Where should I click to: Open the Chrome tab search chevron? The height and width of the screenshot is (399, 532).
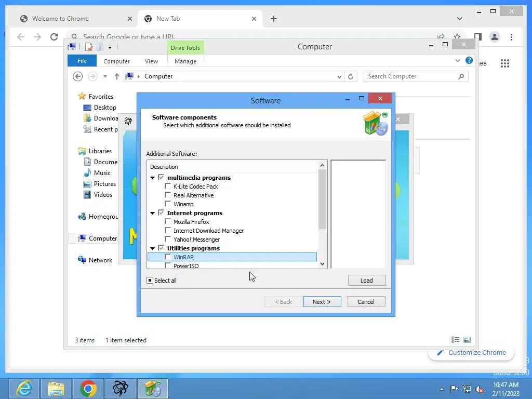pos(459,19)
